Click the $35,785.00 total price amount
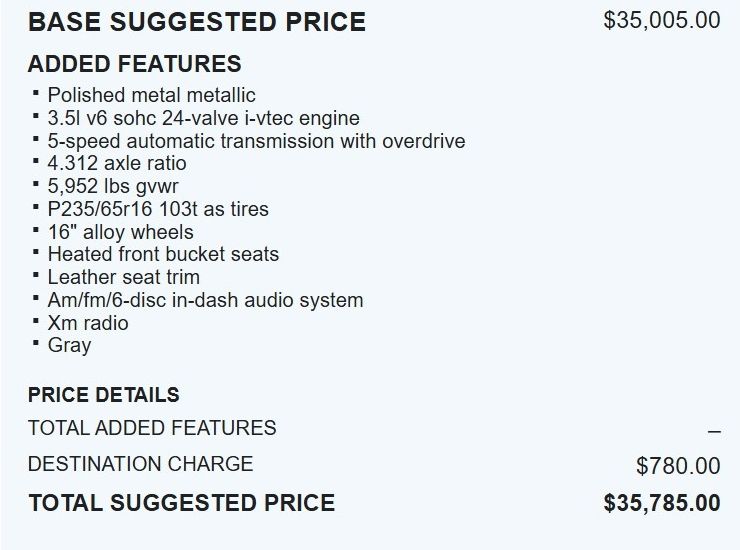 [661, 503]
